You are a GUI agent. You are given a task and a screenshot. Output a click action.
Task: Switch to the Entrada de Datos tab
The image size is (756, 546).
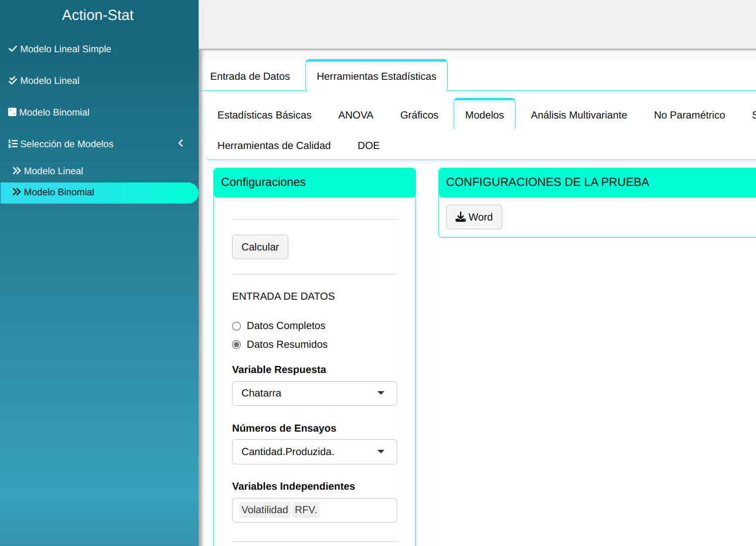pyautogui.click(x=250, y=76)
